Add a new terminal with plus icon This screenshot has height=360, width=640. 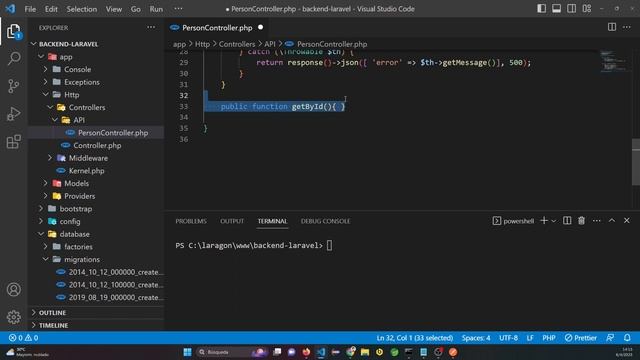tap(544, 220)
